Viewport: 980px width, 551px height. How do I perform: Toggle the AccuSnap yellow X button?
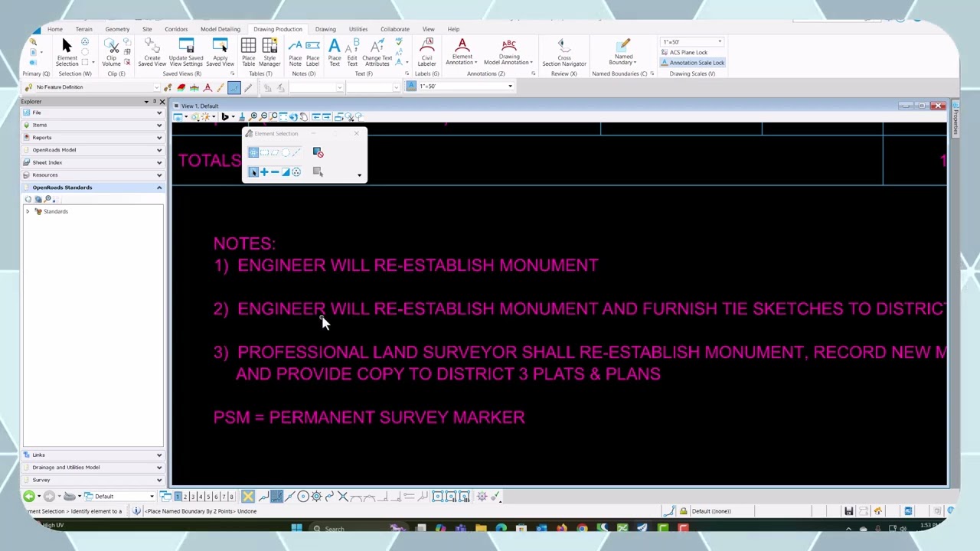point(247,497)
